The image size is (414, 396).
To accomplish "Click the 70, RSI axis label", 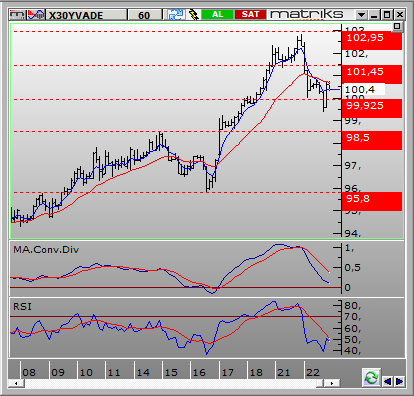I will [353, 317].
